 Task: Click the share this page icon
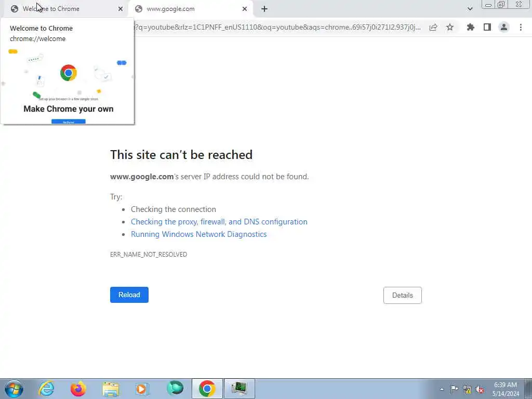[433, 27]
